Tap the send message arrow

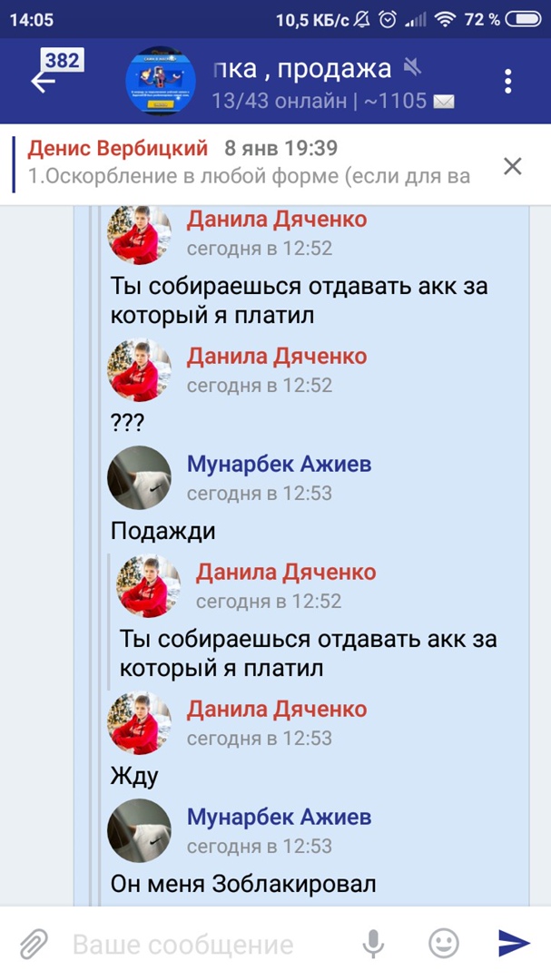514,943
